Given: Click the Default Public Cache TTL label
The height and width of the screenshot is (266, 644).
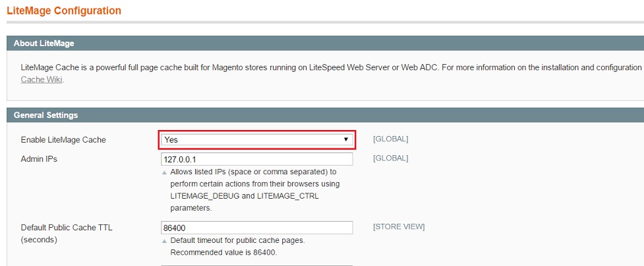Looking at the screenshot, I should tap(67, 228).
